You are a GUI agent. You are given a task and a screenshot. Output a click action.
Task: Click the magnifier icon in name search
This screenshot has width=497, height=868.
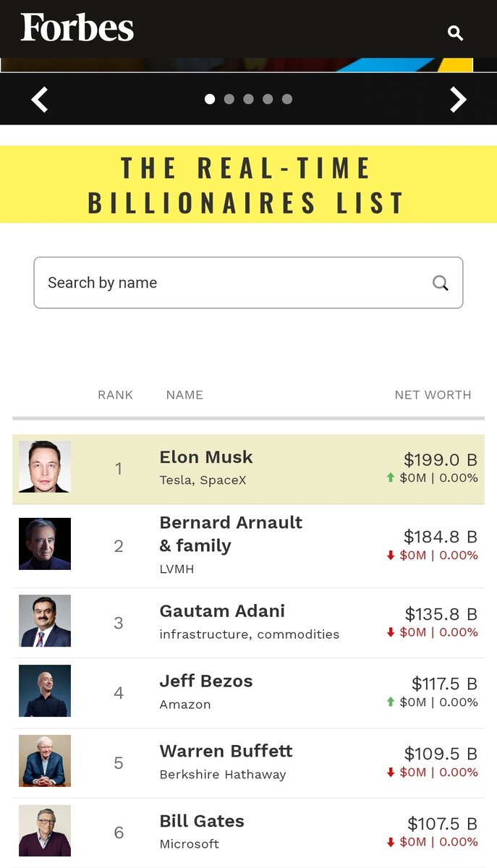441,283
